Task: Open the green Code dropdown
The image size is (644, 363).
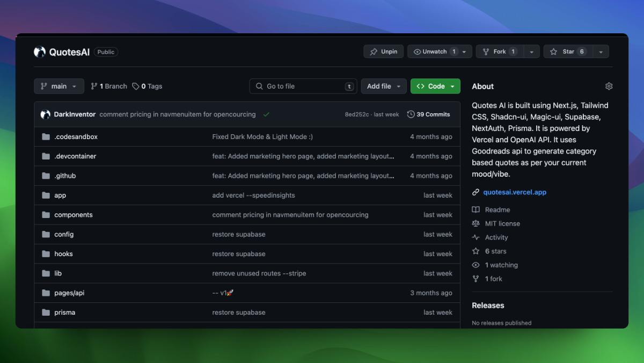Action: 435,86
